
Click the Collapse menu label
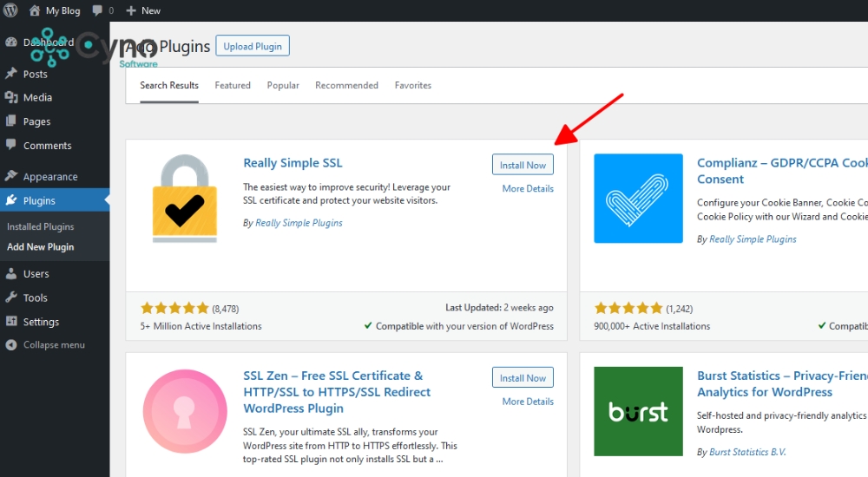(54, 345)
